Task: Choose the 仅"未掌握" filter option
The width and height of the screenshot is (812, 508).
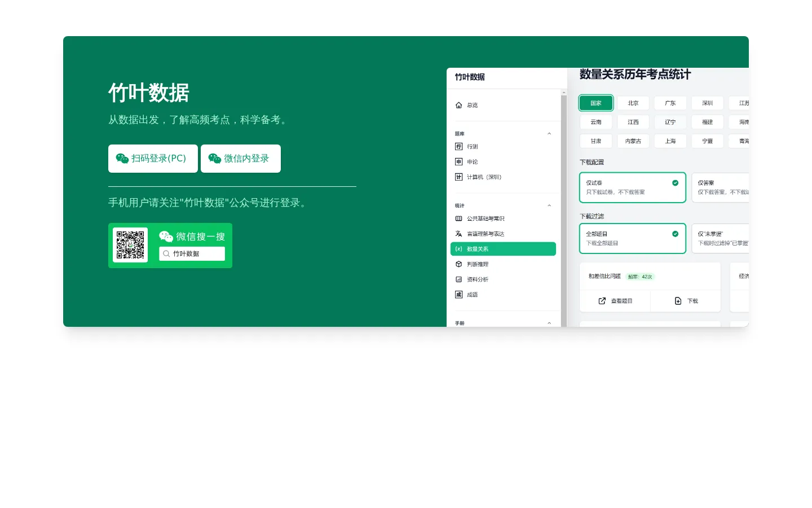Action: 721,238
